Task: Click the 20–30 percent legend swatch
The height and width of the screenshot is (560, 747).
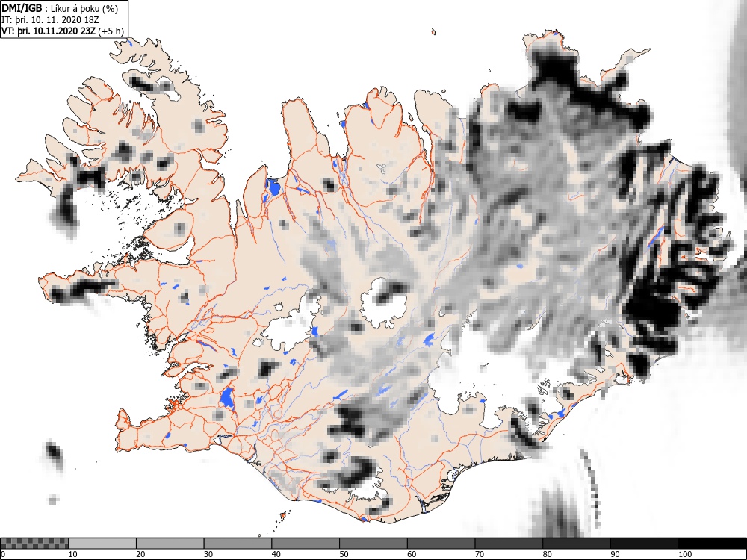Action: (170, 544)
